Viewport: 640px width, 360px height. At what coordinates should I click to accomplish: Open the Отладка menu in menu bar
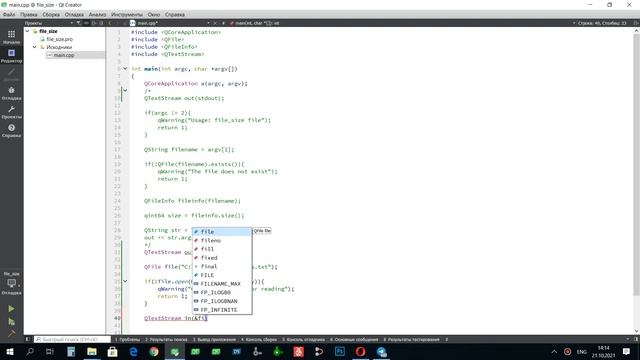[x=74, y=14]
